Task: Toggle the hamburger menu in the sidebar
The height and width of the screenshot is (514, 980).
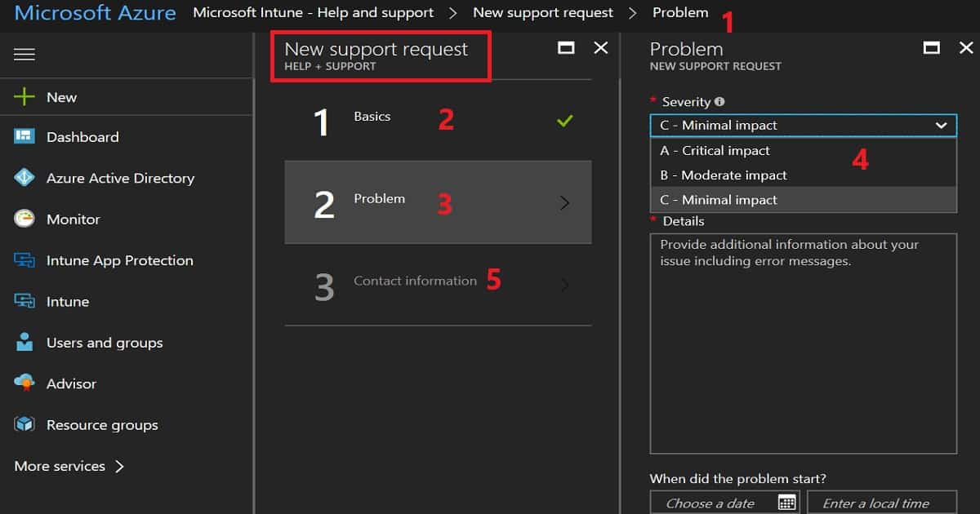Action: point(24,55)
